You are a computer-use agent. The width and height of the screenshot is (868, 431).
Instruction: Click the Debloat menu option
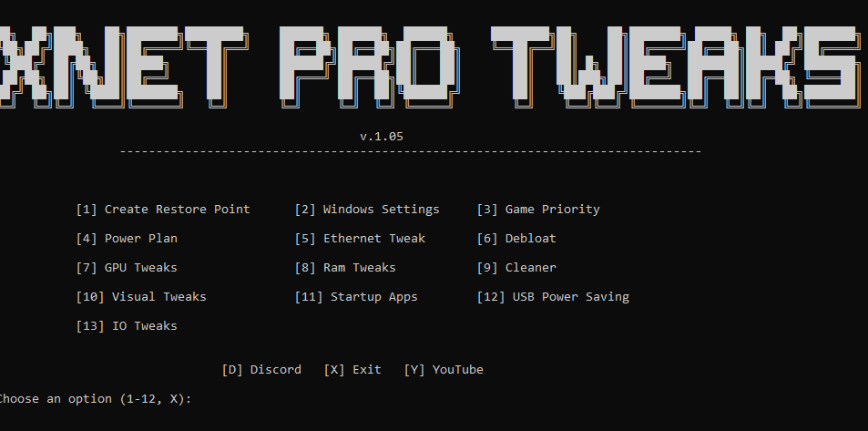516,239
